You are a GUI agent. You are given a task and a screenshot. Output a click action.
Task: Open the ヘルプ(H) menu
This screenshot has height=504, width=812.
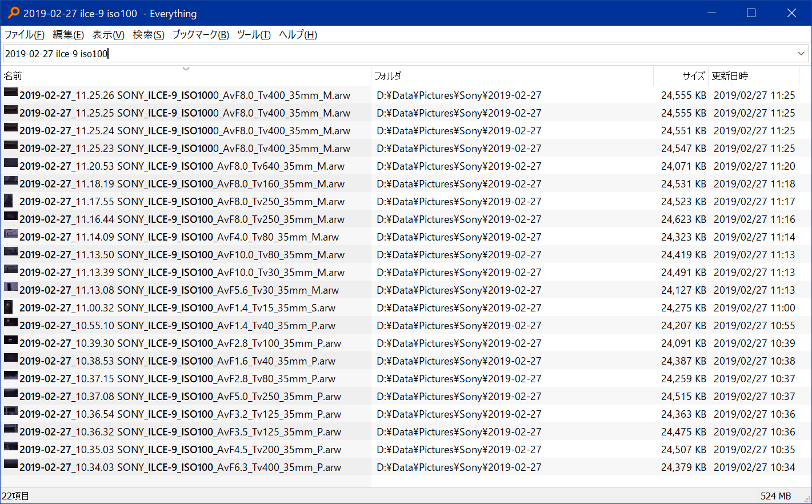click(x=298, y=35)
